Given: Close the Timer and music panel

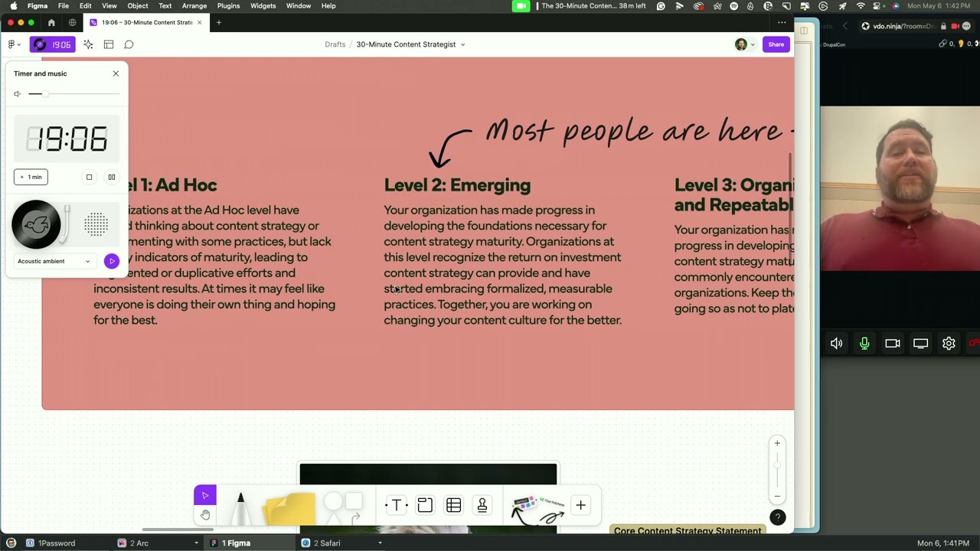Looking at the screenshot, I should pos(116,73).
